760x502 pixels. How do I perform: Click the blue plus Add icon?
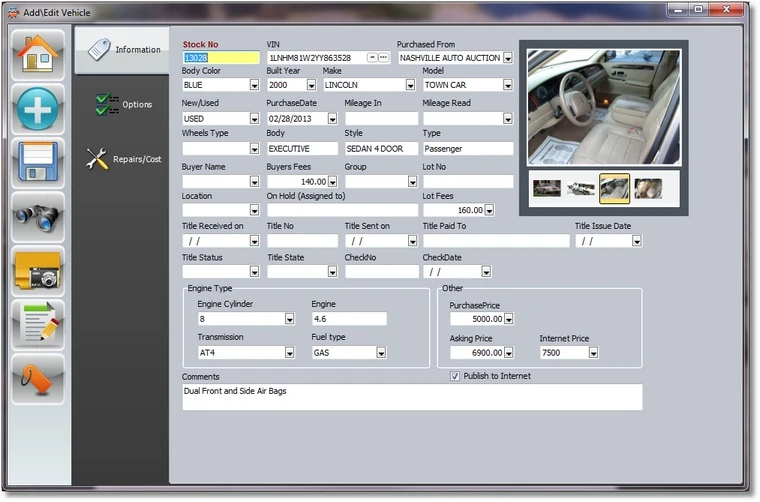(39, 109)
